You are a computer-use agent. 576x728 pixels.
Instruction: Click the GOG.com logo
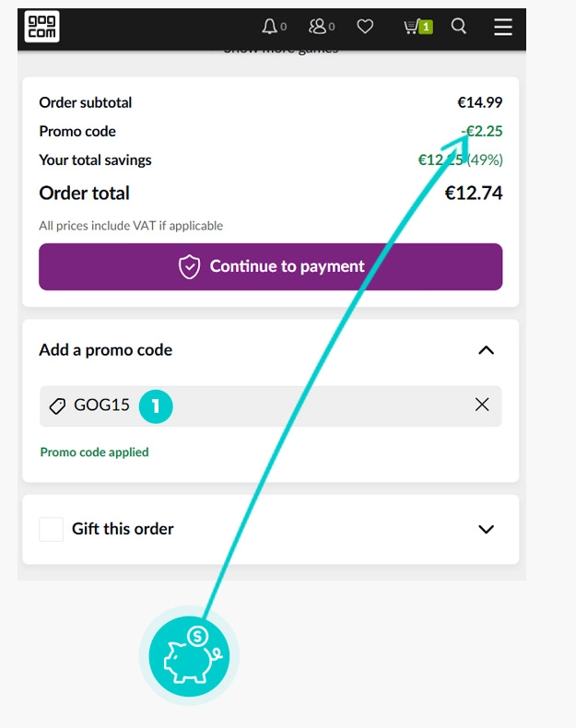(x=41, y=26)
